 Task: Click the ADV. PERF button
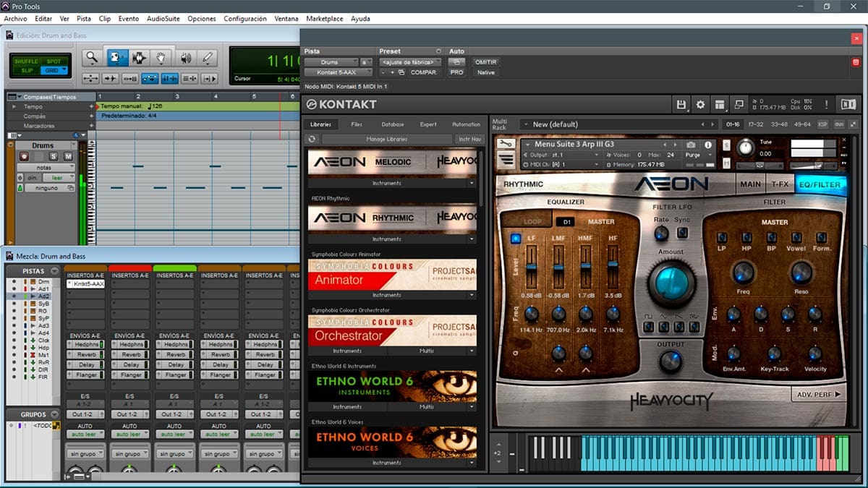[819, 394]
